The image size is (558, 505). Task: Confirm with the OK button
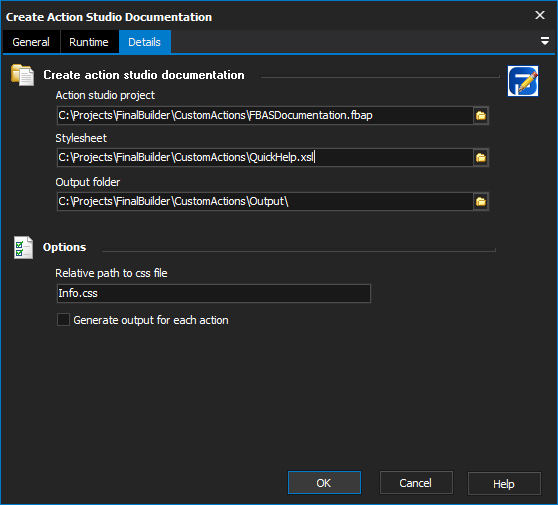point(324,483)
